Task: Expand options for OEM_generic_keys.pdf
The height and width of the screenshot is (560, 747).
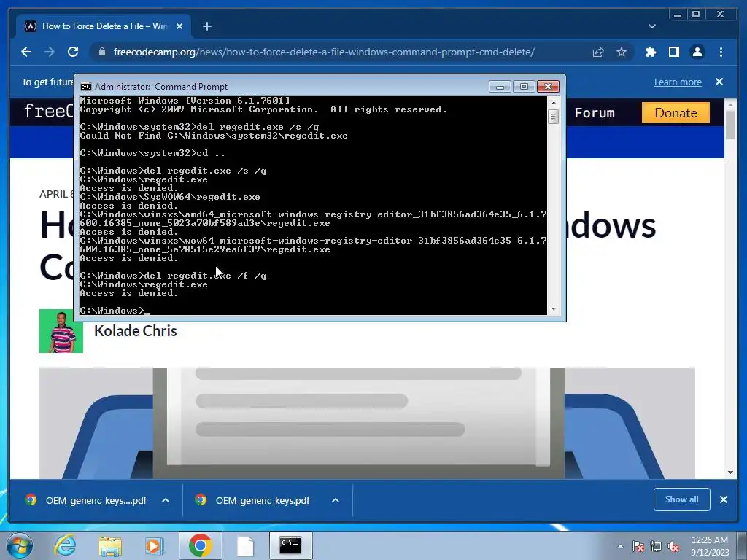Action: click(x=336, y=500)
